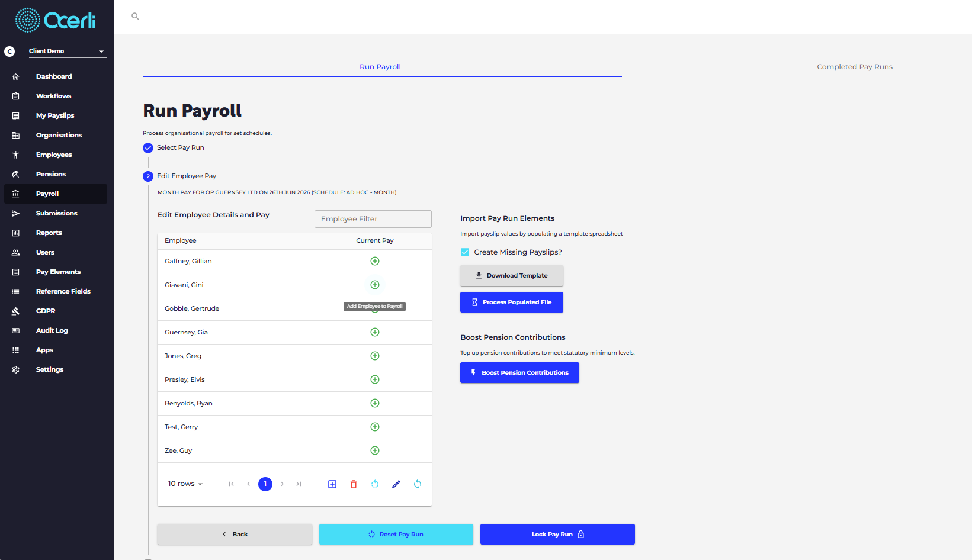Add Renyolds, Ryan to payroll
The height and width of the screenshot is (560, 972).
tap(375, 403)
